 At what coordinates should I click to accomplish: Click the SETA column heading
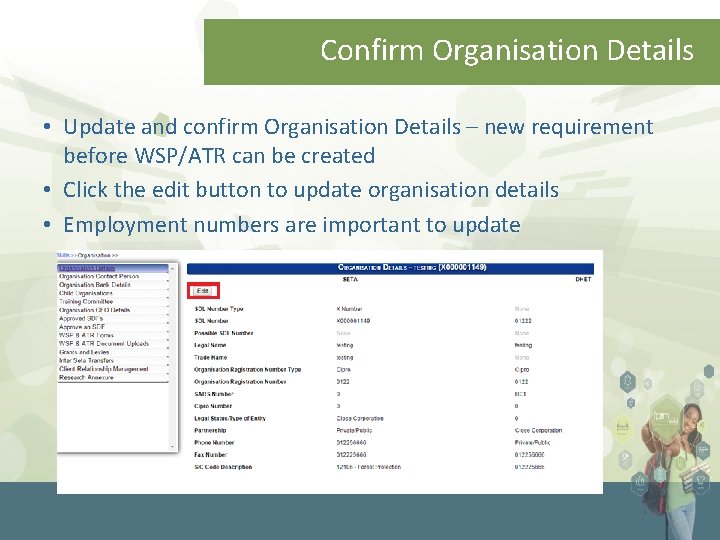(x=350, y=279)
